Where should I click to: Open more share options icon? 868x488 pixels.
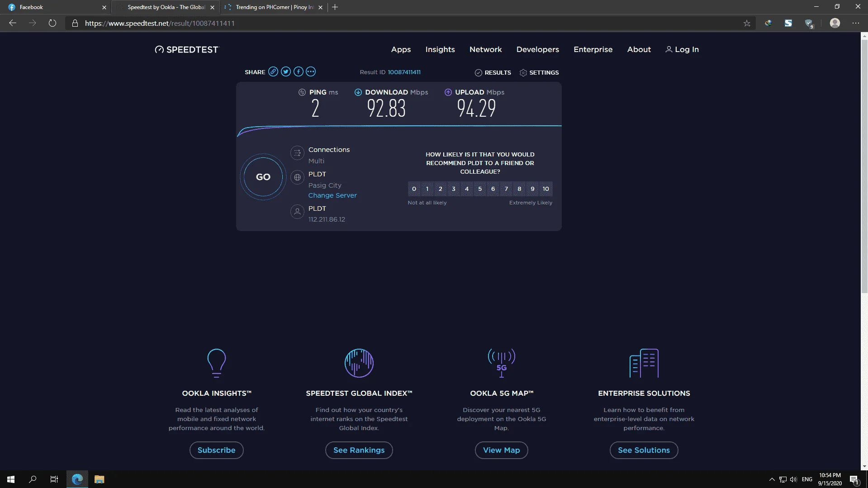[x=311, y=71]
